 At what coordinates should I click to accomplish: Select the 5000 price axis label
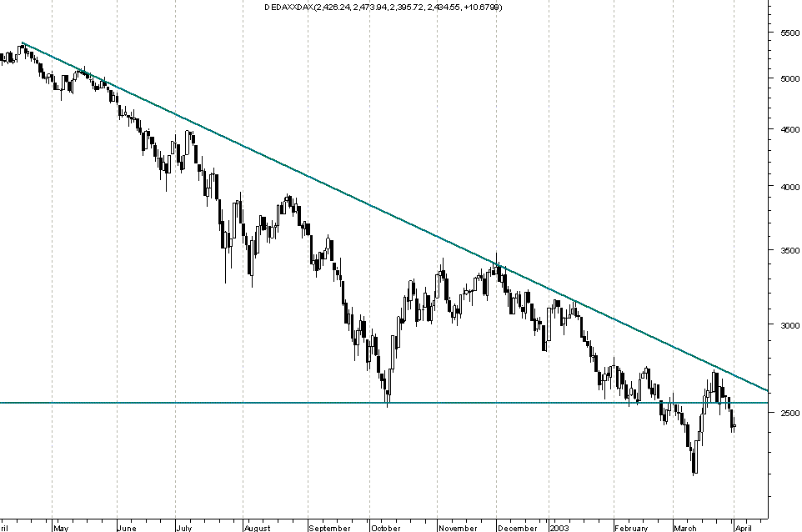pos(789,78)
